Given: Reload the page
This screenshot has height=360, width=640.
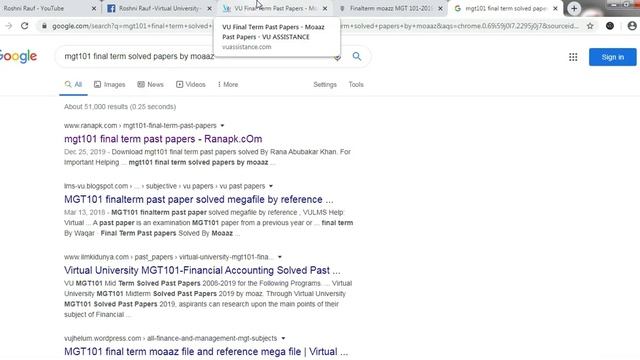Looking at the screenshot, I should coord(25,26).
